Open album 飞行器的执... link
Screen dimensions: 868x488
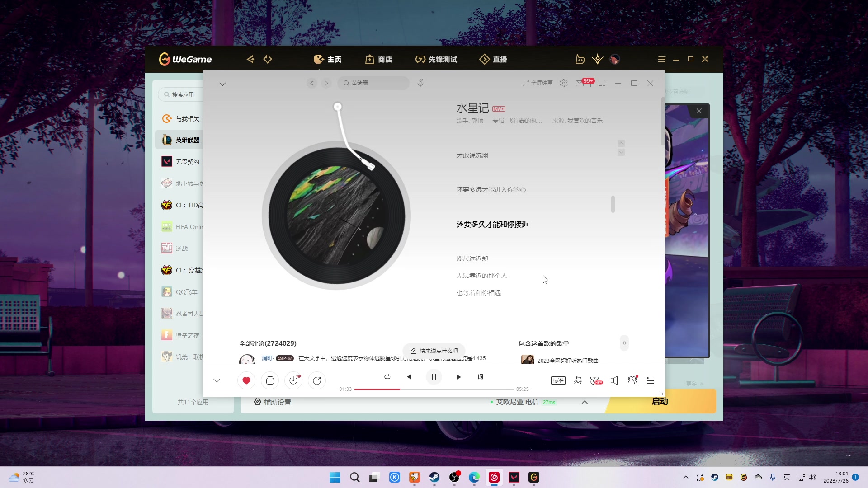pos(524,121)
